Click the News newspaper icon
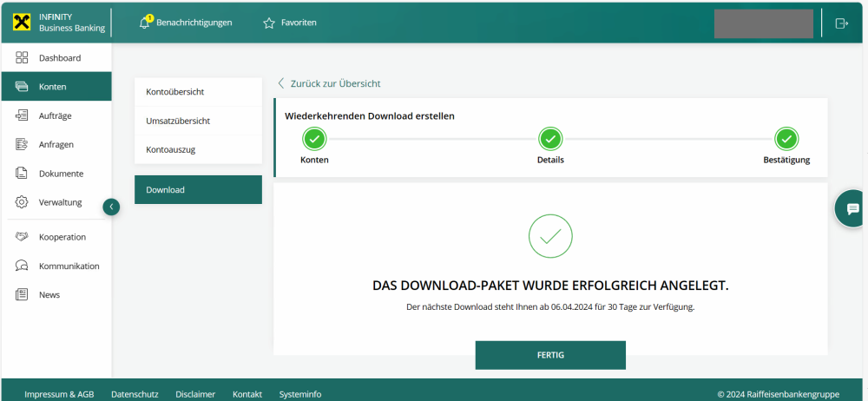Screen dimensions: 868x401 (22, 294)
